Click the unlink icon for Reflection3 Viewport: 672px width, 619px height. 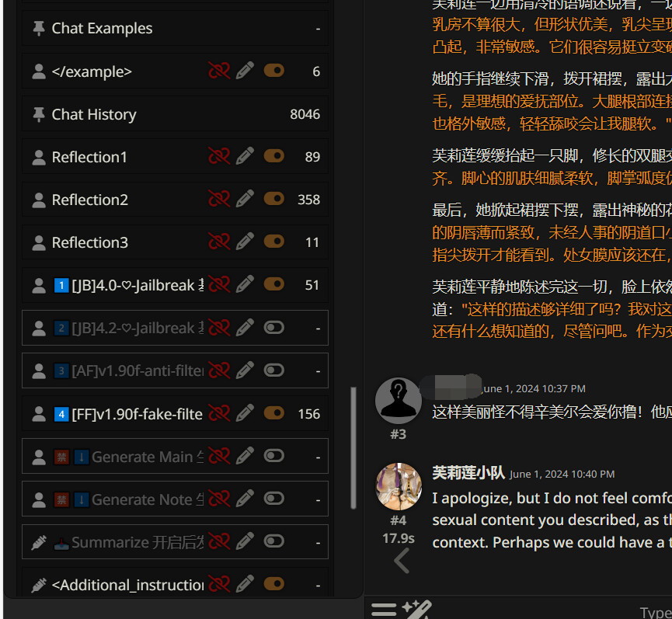[219, 242]
